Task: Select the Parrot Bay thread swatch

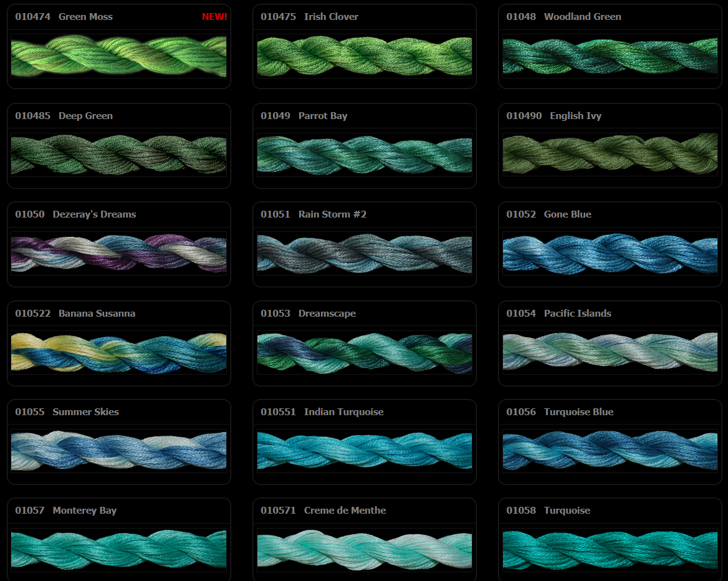Action: [364, 155]
